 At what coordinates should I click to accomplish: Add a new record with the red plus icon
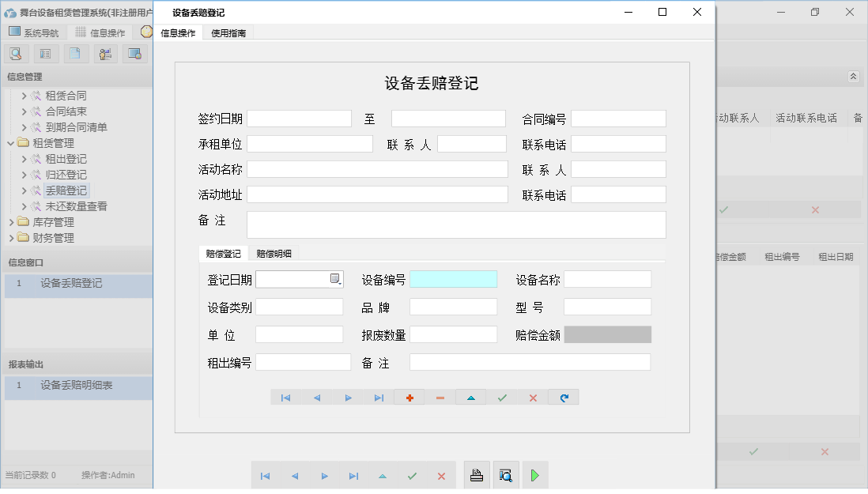[x=409, y=397]
